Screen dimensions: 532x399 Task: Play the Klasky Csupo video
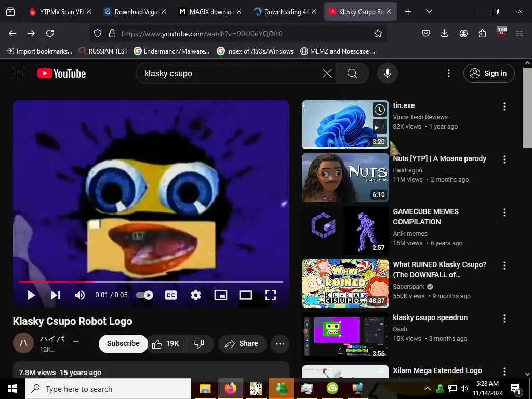31,295
